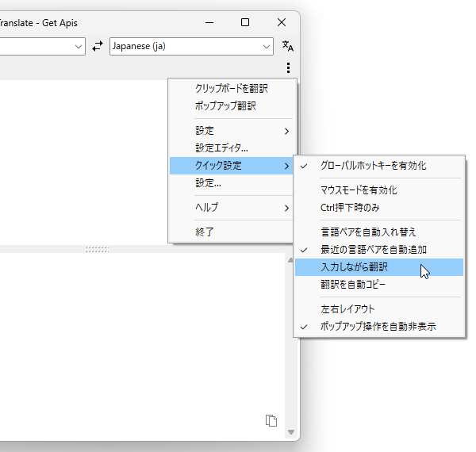Open the three-dot options menu

pos(288,67)
